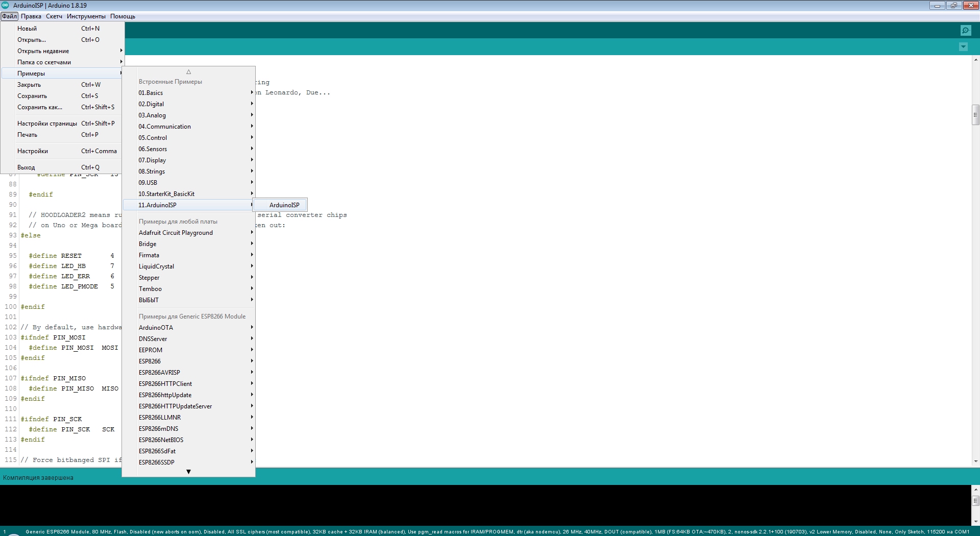Open the 08.Strings examples submenu
The image size is (980, 536).
[x=189, y=172]
